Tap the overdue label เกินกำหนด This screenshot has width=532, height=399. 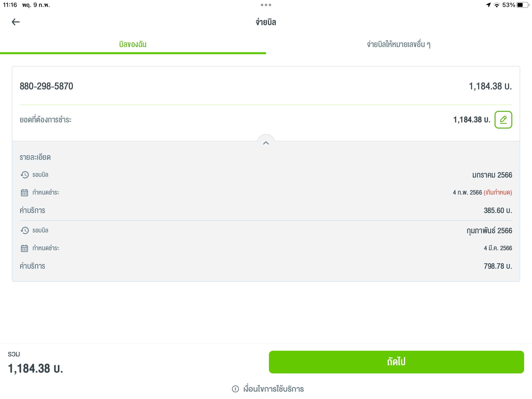pyautogui.click(x=498, y=192)
